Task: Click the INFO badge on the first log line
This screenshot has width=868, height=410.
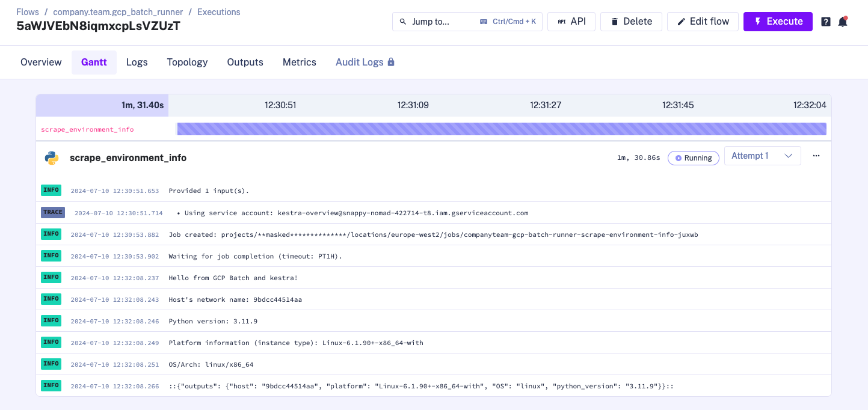Action: pyautogui.click(x=51, y=191)
